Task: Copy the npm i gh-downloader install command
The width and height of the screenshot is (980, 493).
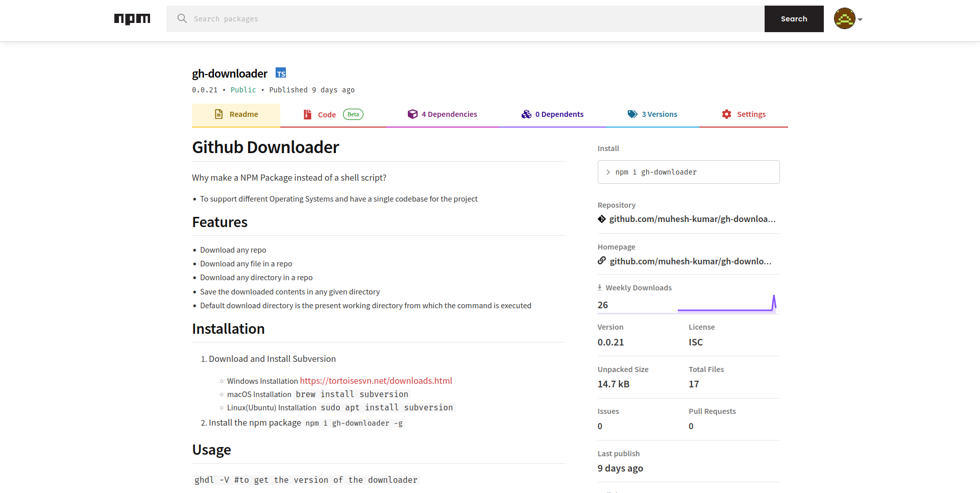Action: click(x=689, y=172)
